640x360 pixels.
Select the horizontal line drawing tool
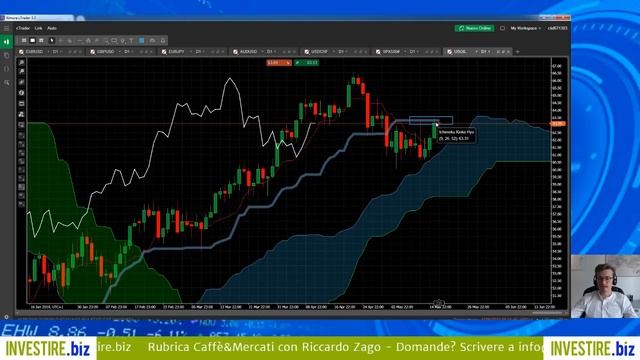click(79, 40)
